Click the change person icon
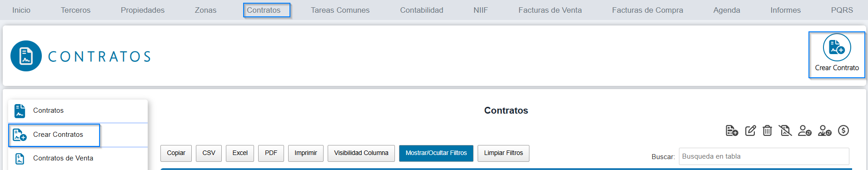Image resolution: width=868 pixels, height=170 pixels. 805,131
